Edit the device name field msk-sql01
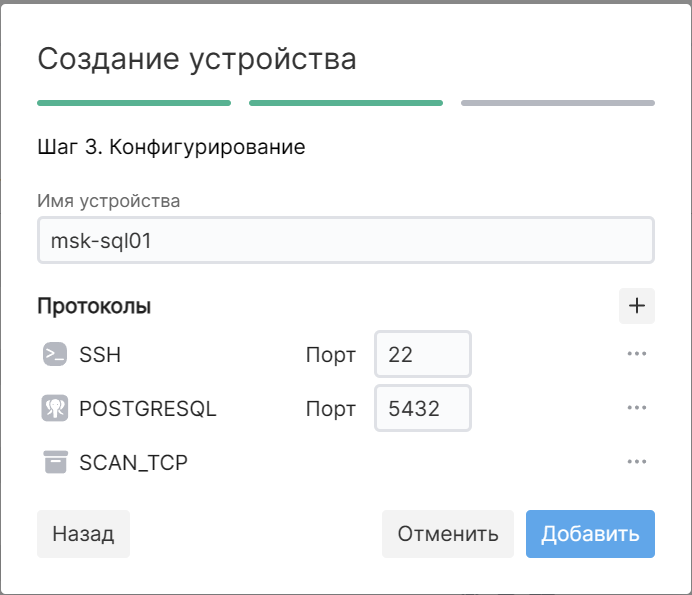Screen dimensions: 692x595 coord(345,241)
